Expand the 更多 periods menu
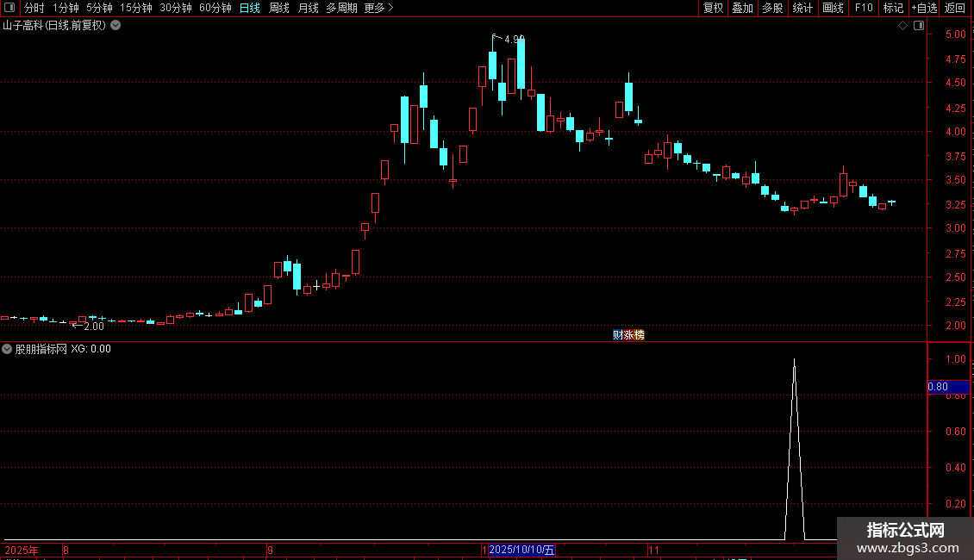Screen dimensions: 974x560 pos(378,8)
